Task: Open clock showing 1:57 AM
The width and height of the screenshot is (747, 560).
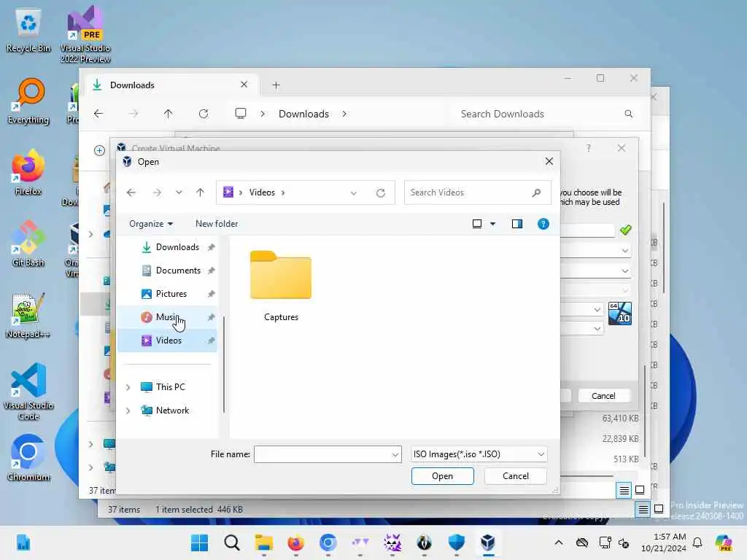Action: coord(664,542)
